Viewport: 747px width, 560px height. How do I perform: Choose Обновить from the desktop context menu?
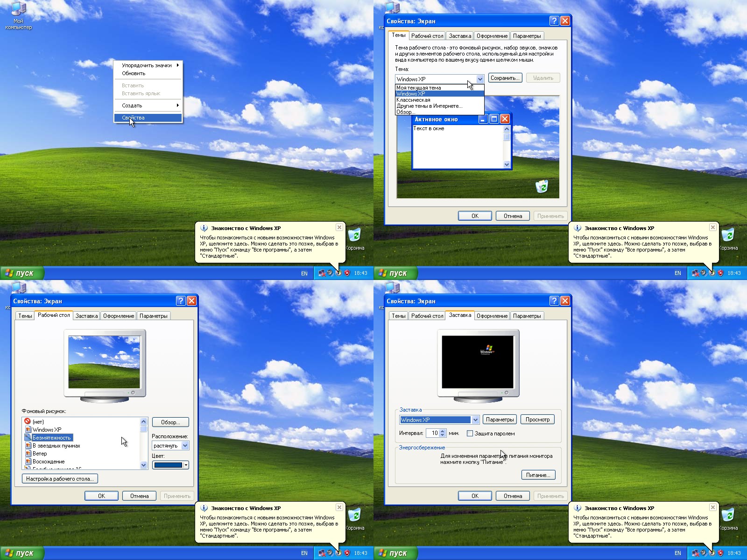click(148, 73)
